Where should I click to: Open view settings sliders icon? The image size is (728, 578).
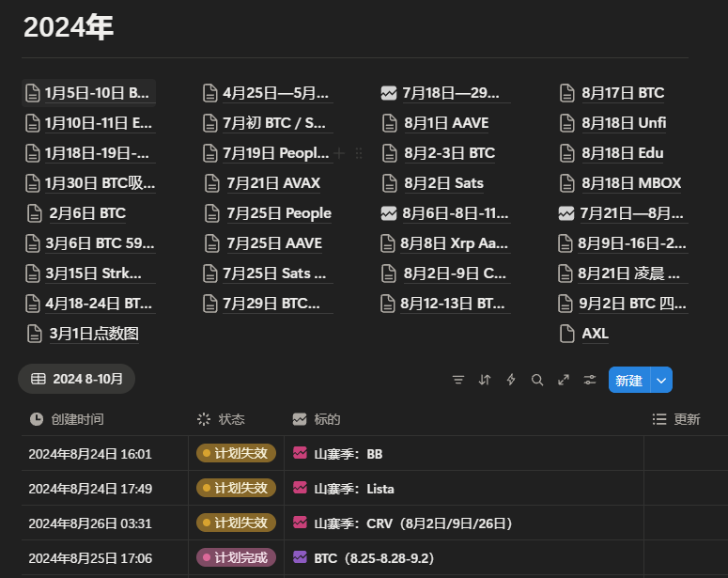[x=590, y=380]
